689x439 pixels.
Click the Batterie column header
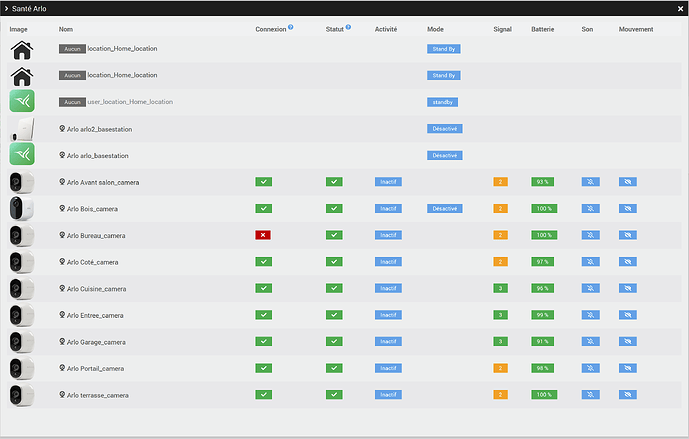coord(543,29)
